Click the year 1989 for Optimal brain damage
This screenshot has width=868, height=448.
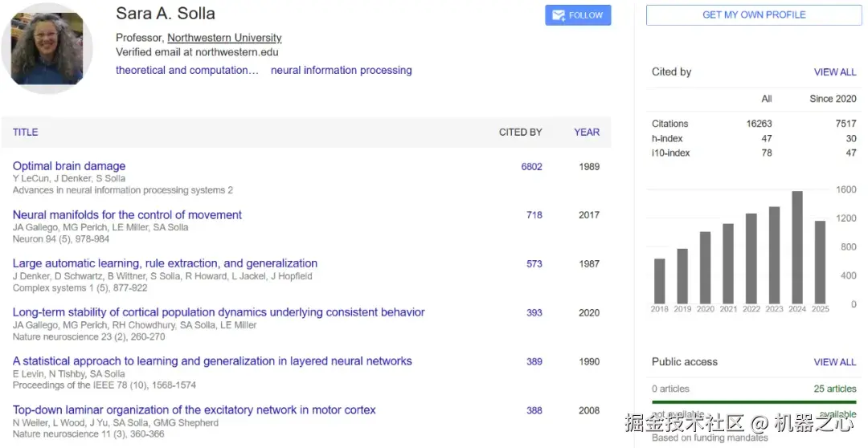coord(589,166)
